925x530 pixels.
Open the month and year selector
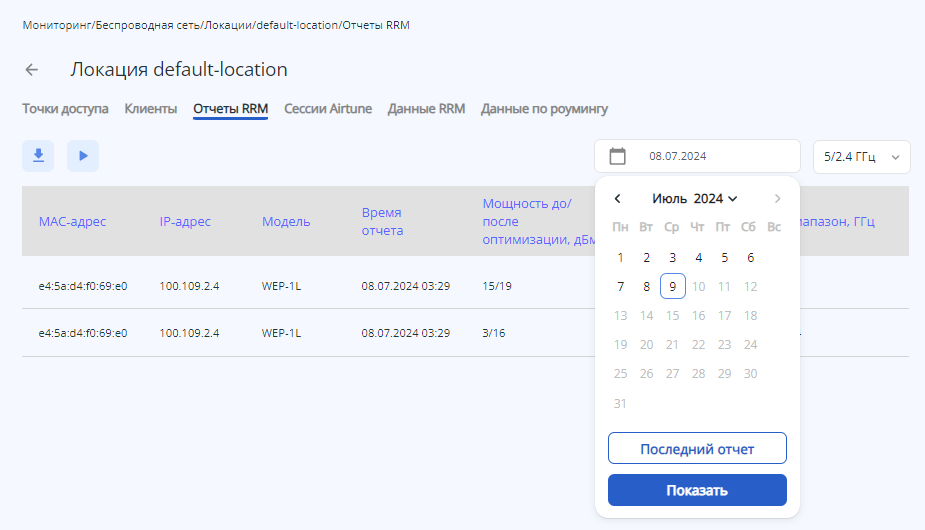pos(695,199)
